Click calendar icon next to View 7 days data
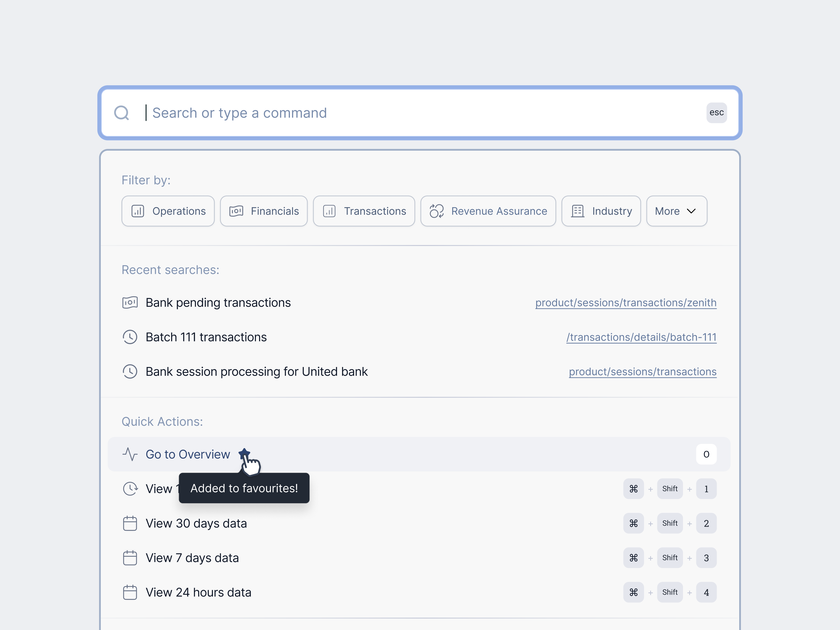This screenshot has height=630, width=840. (x=130, y=558)
